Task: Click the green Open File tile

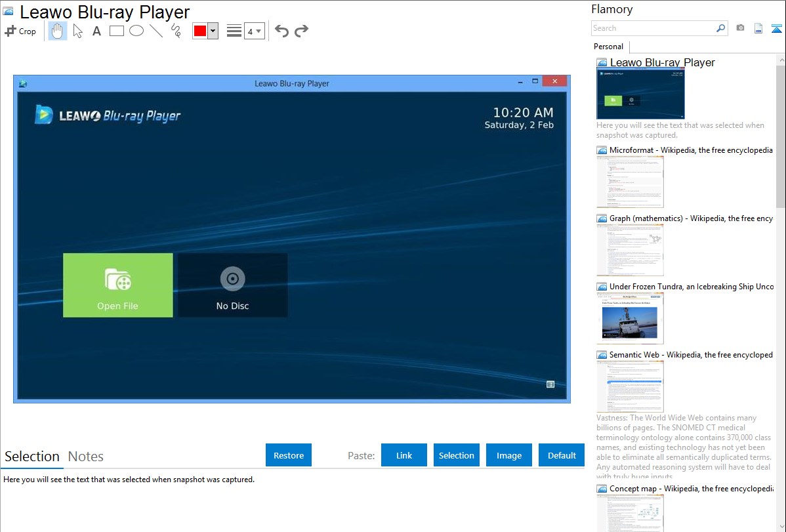Action: pos(118,285)
